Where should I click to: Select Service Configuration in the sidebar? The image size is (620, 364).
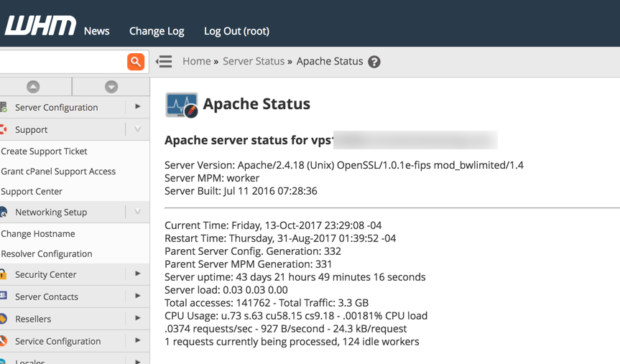point(57,341)
